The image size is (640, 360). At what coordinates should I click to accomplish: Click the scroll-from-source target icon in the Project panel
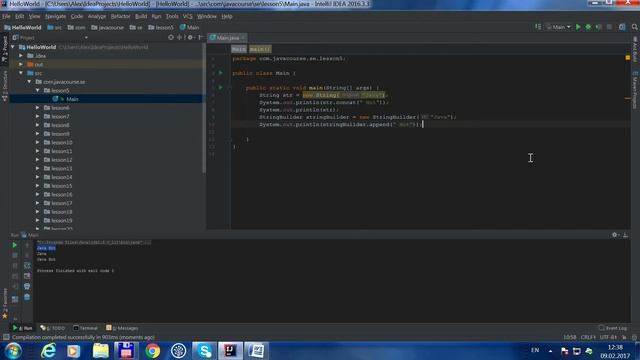pos(171,38)
